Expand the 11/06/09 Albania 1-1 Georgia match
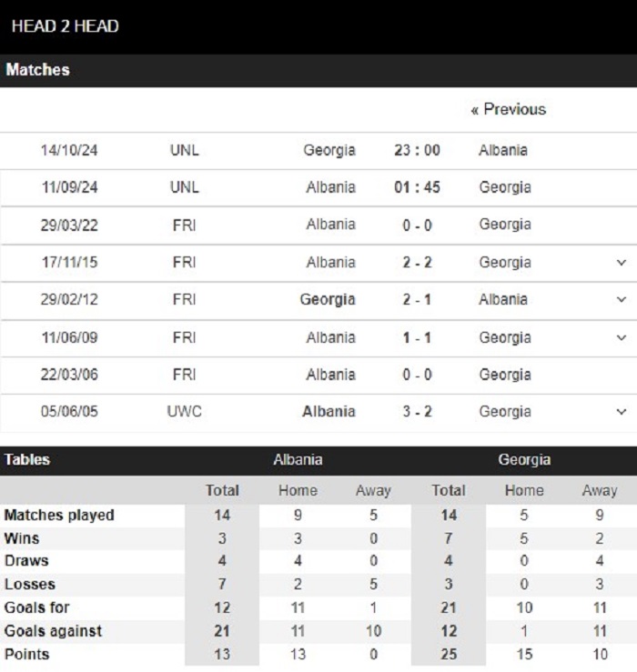637x672 pixels. click(622, 337)
